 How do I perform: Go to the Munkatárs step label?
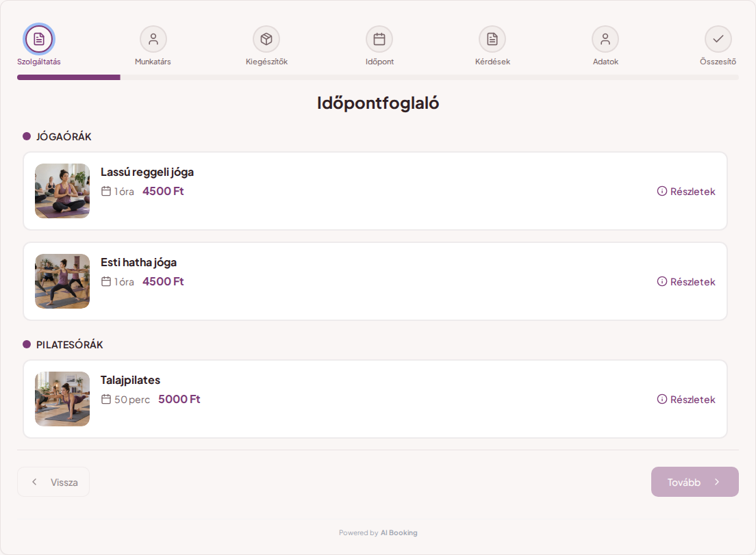(153, 62)
